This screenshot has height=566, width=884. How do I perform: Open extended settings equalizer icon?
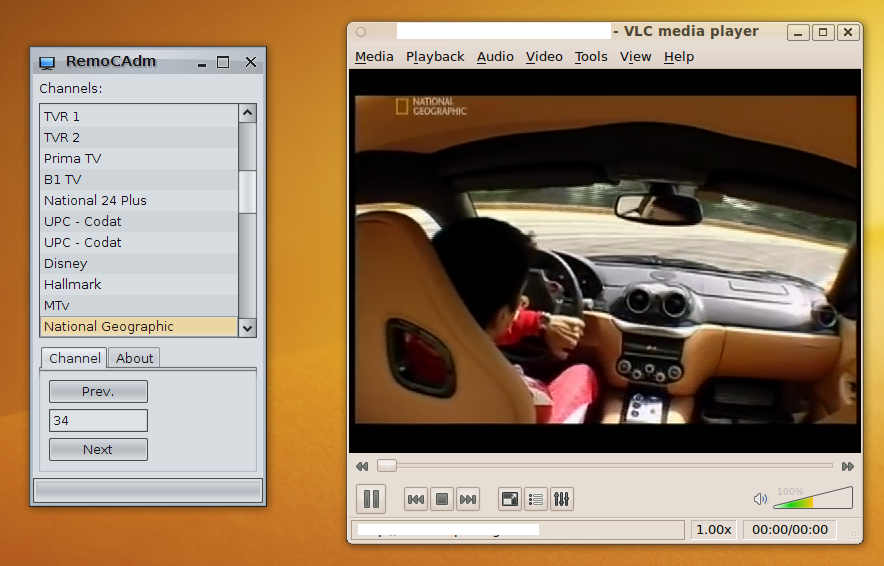(x=562, y=499)
